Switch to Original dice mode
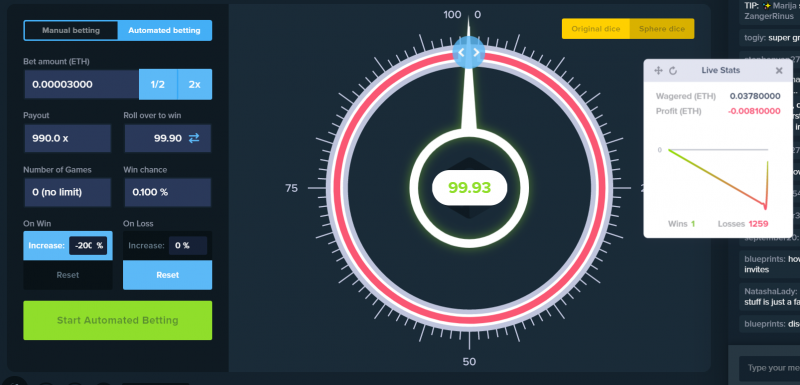The image size is (800, 385). click(x=595, y=29)
